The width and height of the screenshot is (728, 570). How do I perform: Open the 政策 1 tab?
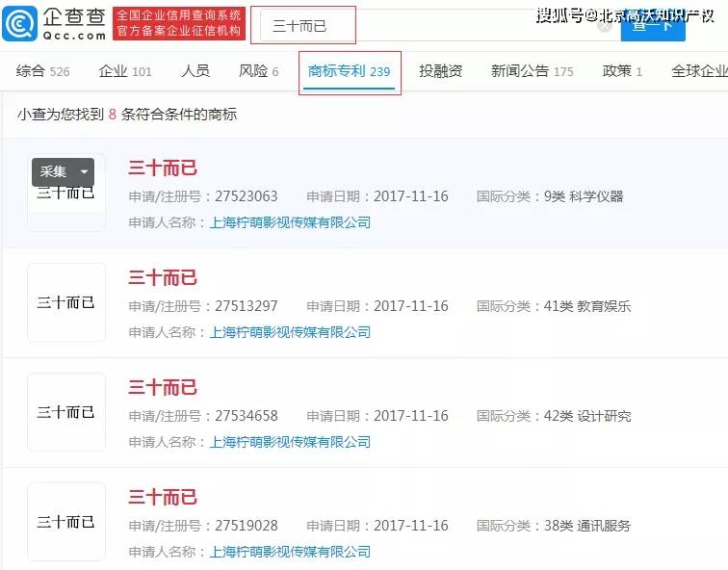pyautogui.click(x=622, y=71)
